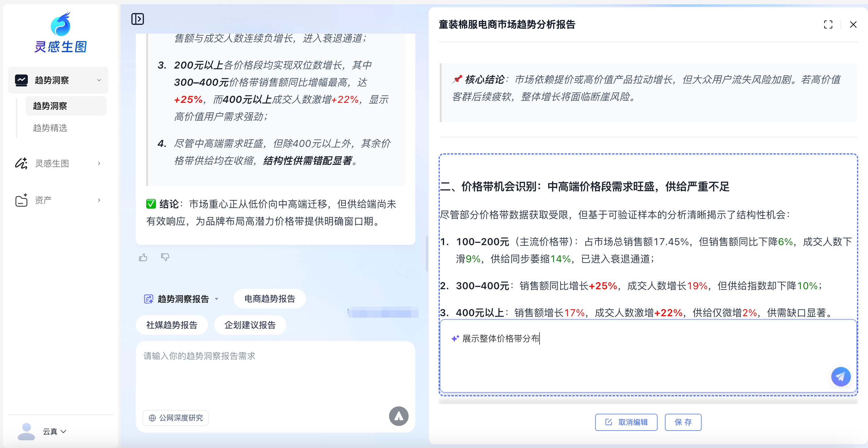The width and height of the screenshot is (868, 448).
Task: Click the 保存 button
Action: (683, 422)
